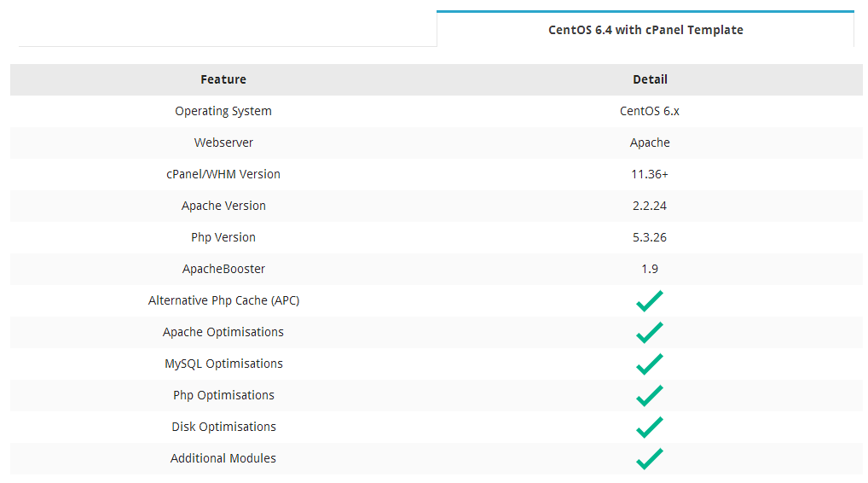Click the Php Optimisations green checkmark
The height and width of the screenshot is (483, 868).
tap(650, 395)
